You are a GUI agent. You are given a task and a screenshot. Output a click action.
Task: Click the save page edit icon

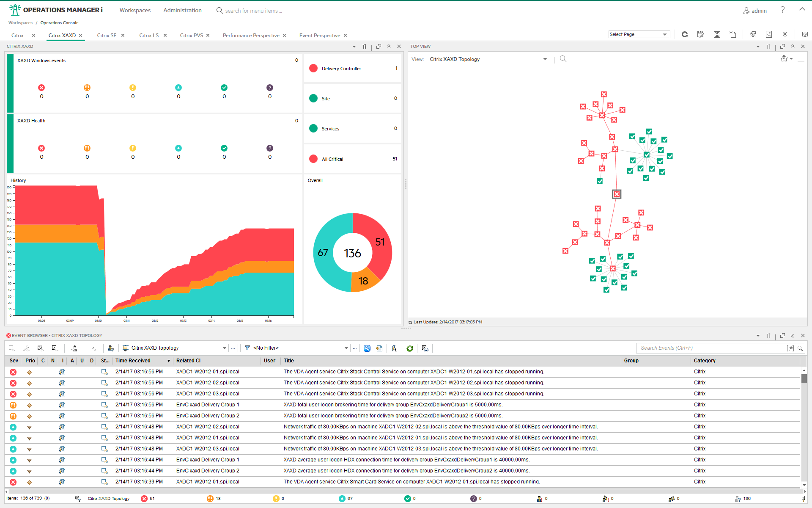point(700,34)
